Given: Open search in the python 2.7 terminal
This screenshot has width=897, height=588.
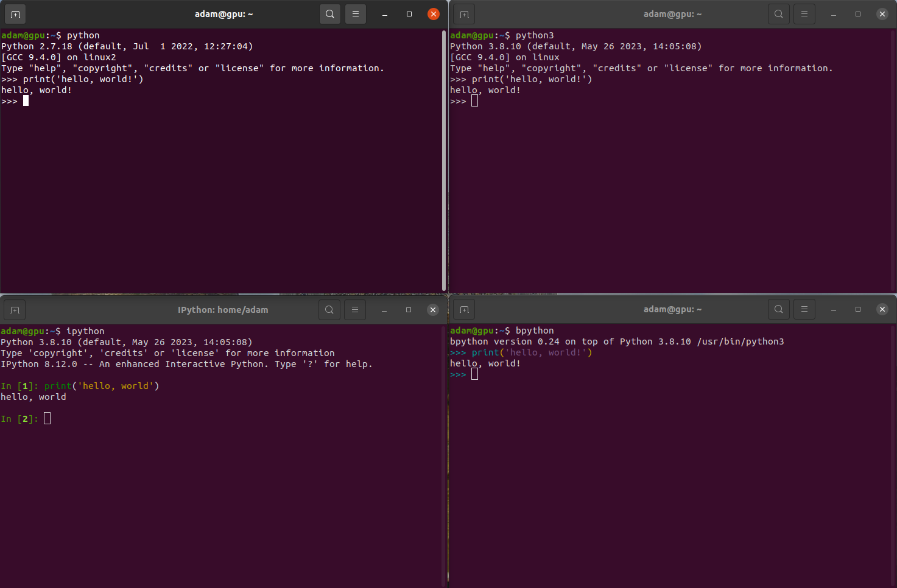Looking at the screenshot, I should (329, 13).
